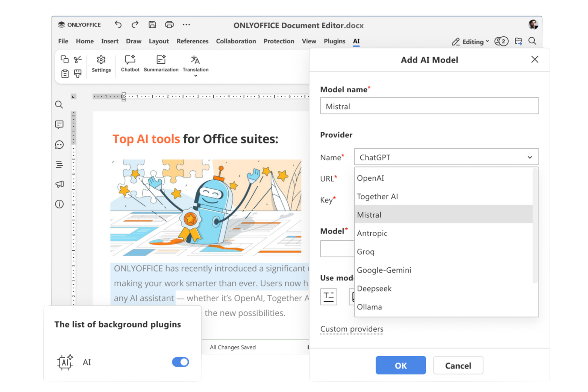Show document headings navigation panel
Viewport: 588px width, 392px height.
click(x=59, y=164)
